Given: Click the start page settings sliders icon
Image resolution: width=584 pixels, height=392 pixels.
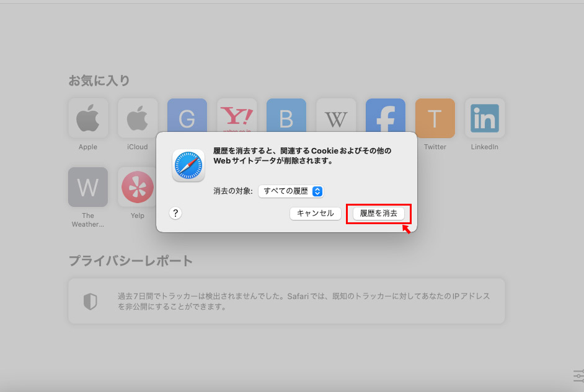Looking at the screenshot, I should click(579, 376).
